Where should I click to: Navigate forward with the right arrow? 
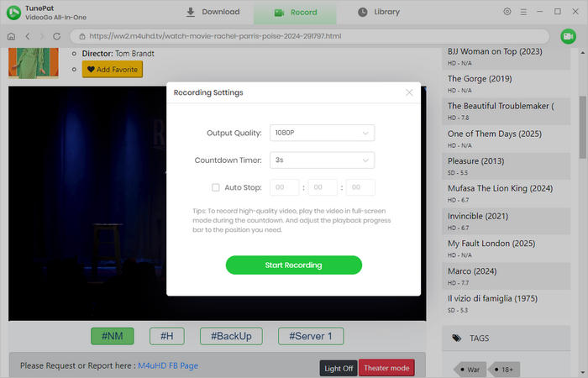coord(42,36)
